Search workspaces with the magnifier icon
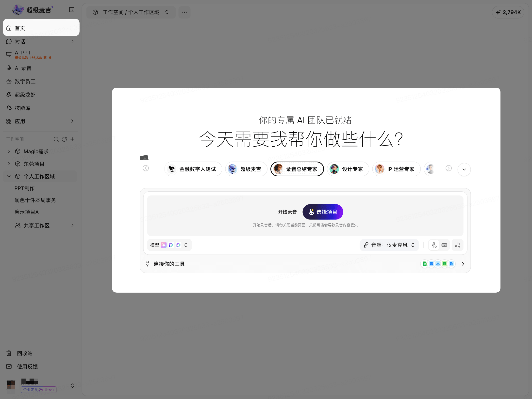This screenshot has height=399, width=532. click(x=56, y=139)
